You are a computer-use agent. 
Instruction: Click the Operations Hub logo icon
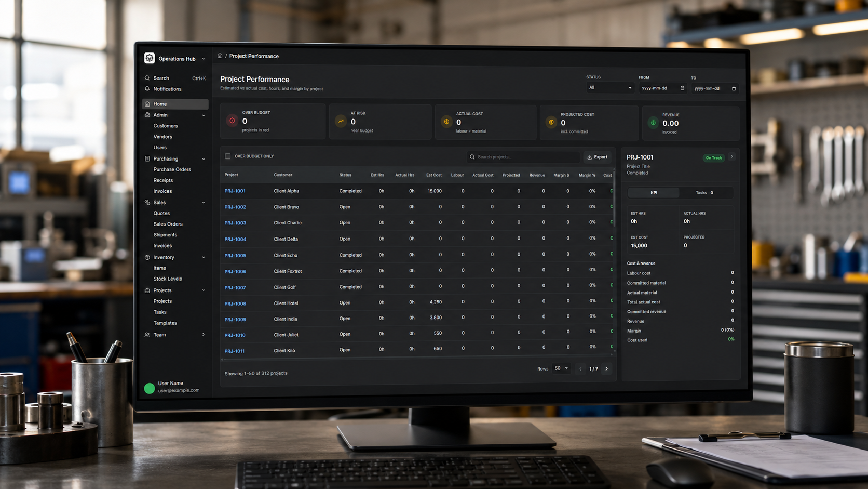[150, 58]
